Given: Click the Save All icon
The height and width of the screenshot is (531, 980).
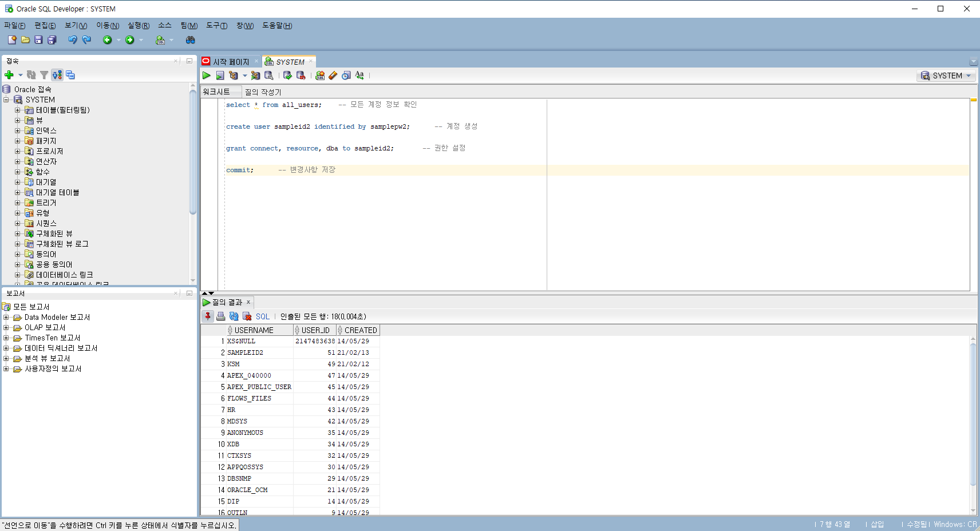Looking at the screenshot, I should [x=52, y=40].
